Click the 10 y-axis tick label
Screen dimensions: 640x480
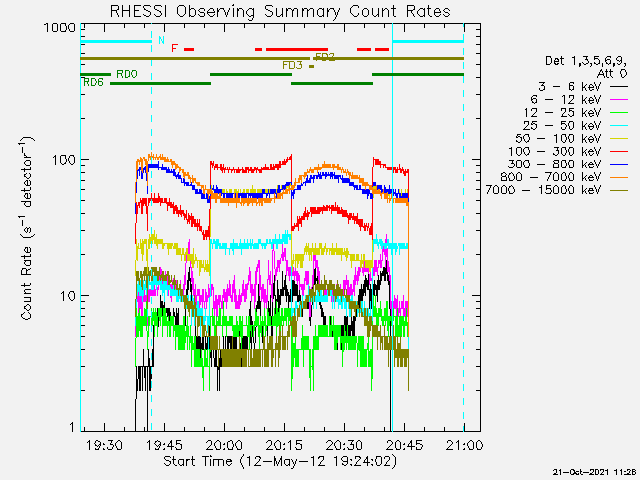click(x=67, y=296)
